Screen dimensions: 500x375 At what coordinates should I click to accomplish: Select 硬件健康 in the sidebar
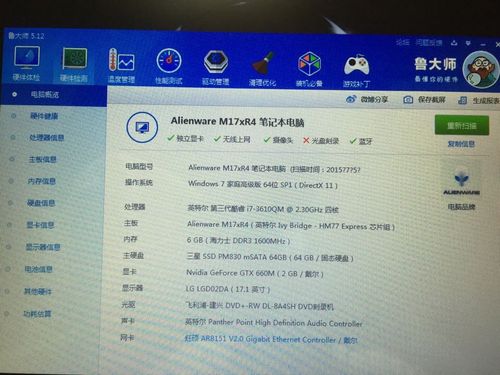(x=44, y=116)
